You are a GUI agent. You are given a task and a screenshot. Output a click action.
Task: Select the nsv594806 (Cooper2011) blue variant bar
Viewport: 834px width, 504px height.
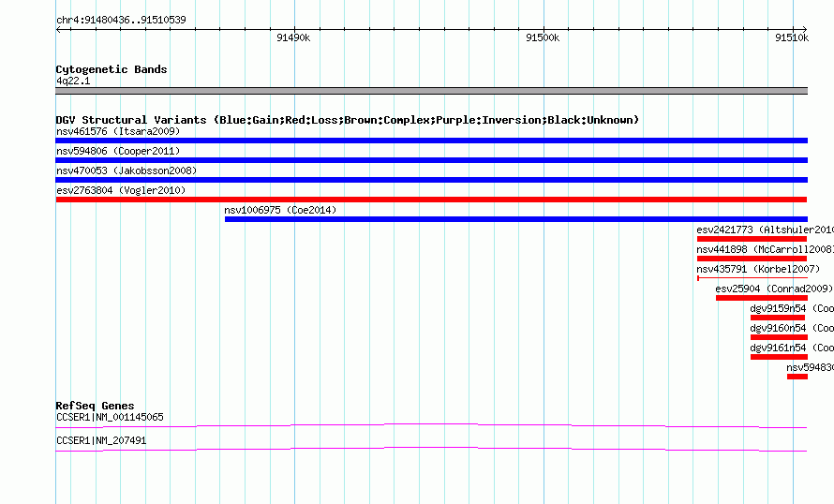[x=431, y=160]
